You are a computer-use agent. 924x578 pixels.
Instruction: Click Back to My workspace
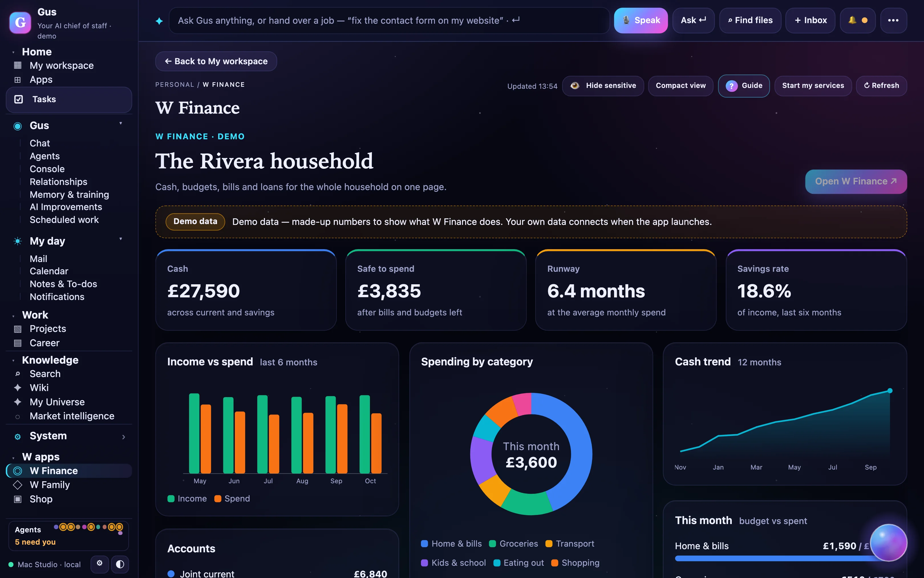216,61
